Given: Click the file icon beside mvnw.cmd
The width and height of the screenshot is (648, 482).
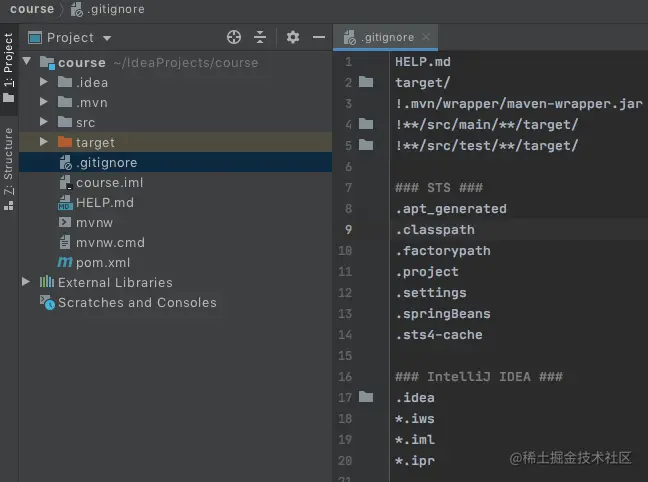Looking at the screenshot, I should pyautogui.click(x=65, y=242).
